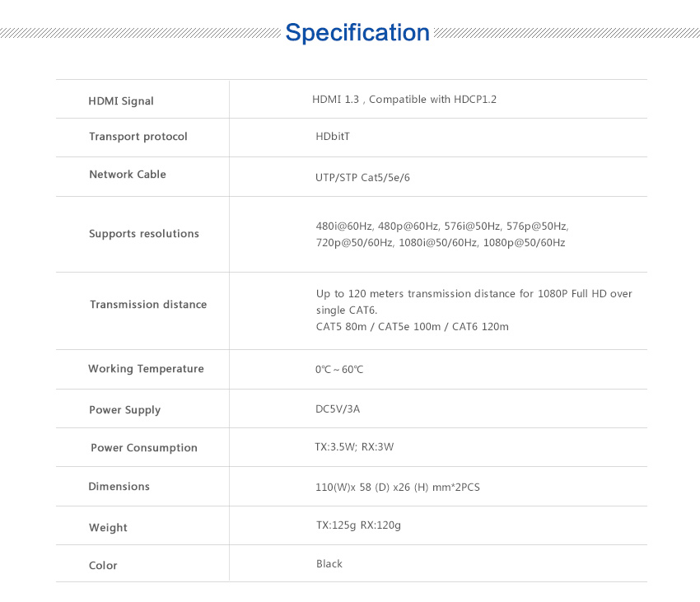Screen dimensions: 700x602
Task: Select the Working Temperature label
Action: point(146,369)
